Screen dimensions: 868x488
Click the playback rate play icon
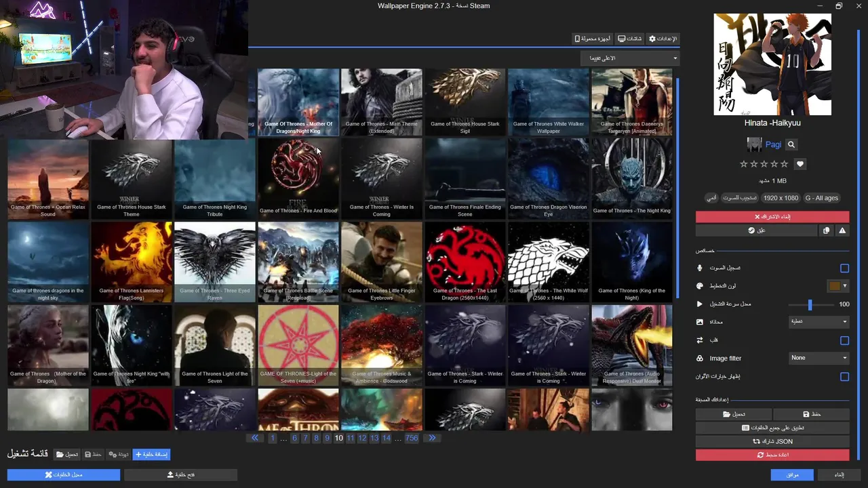point(700,304)
